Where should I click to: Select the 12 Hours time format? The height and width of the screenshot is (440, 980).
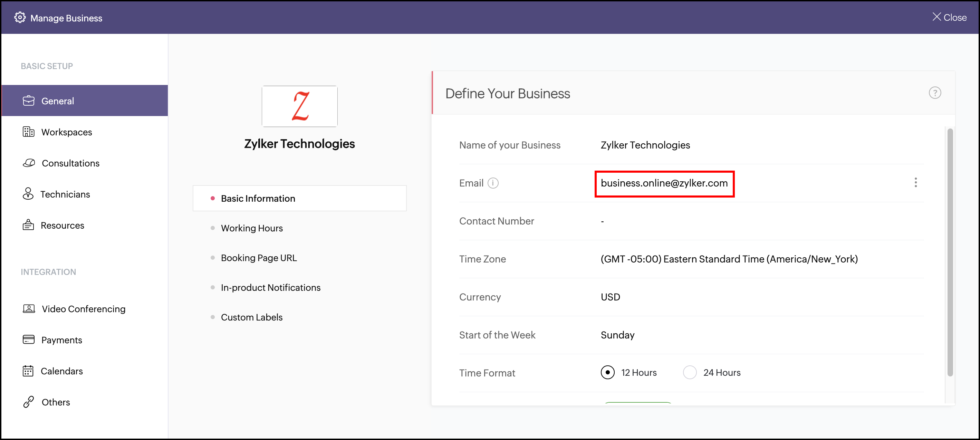click(607, 372)
